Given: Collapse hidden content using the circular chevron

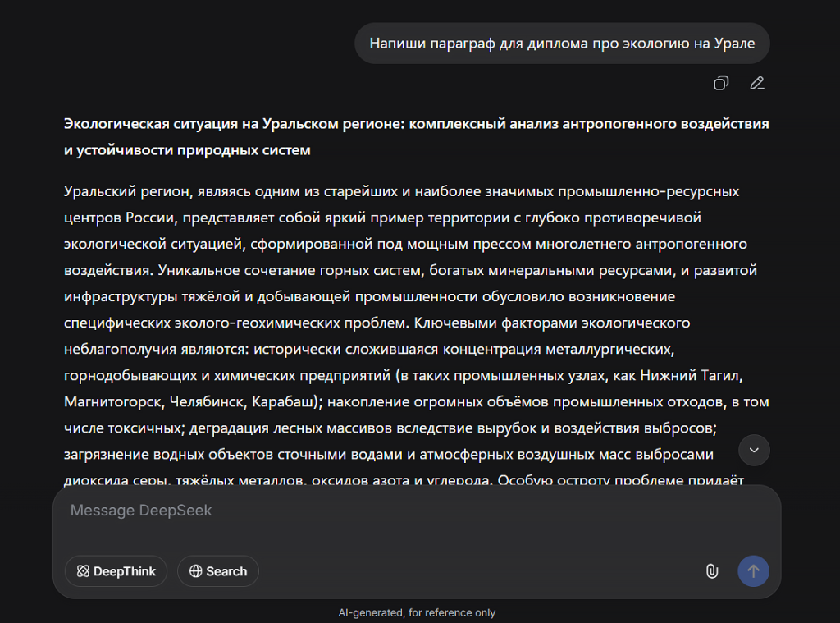Looking at the screenshot, I should click(x=753, y=450).
